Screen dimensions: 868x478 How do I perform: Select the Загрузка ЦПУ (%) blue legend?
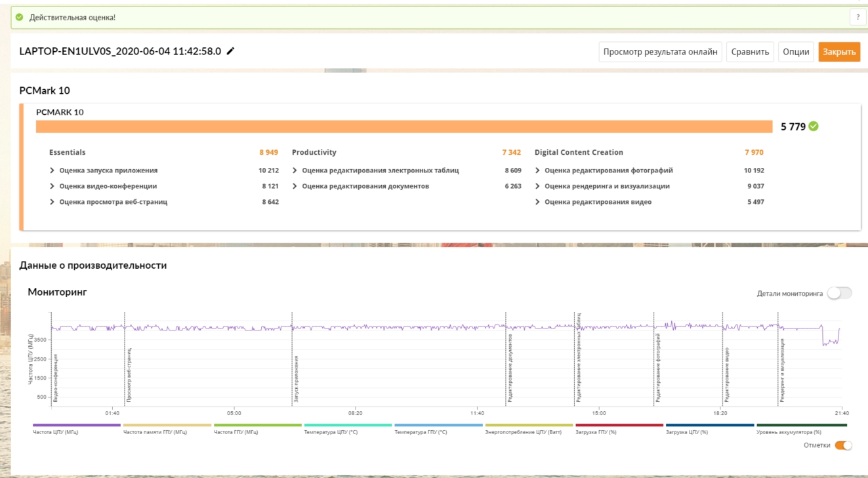(710, 429)
